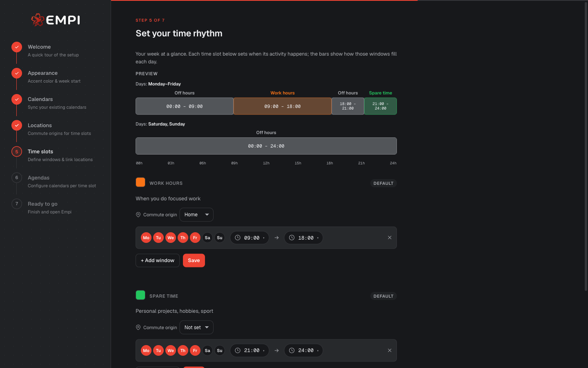Open the Home commute origin dropdown

pyautogui.click(x=196, y=215)
